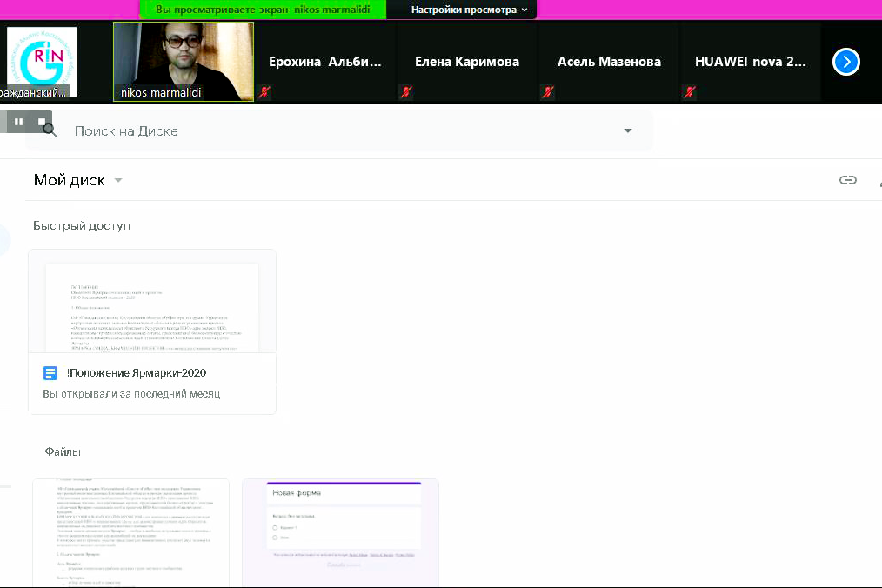The height and width of the screenshot is (588, 882).
Task: Click the Мой диск title text
Action: 69,180
